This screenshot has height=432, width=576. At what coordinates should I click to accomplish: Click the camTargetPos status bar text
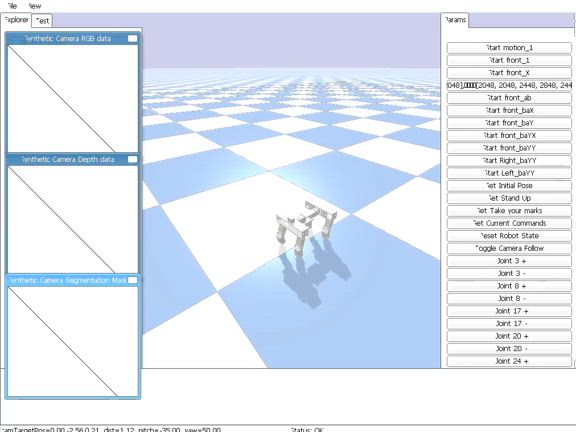click(111, 429)
